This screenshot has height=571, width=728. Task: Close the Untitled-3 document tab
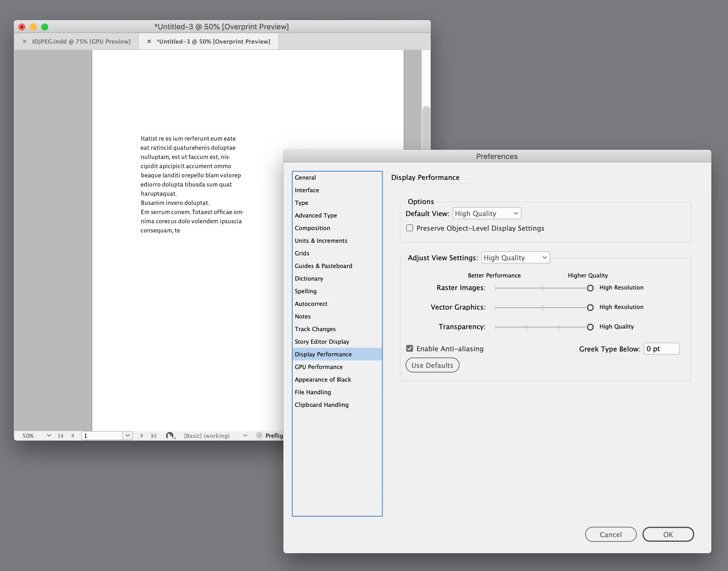point(149,41)
